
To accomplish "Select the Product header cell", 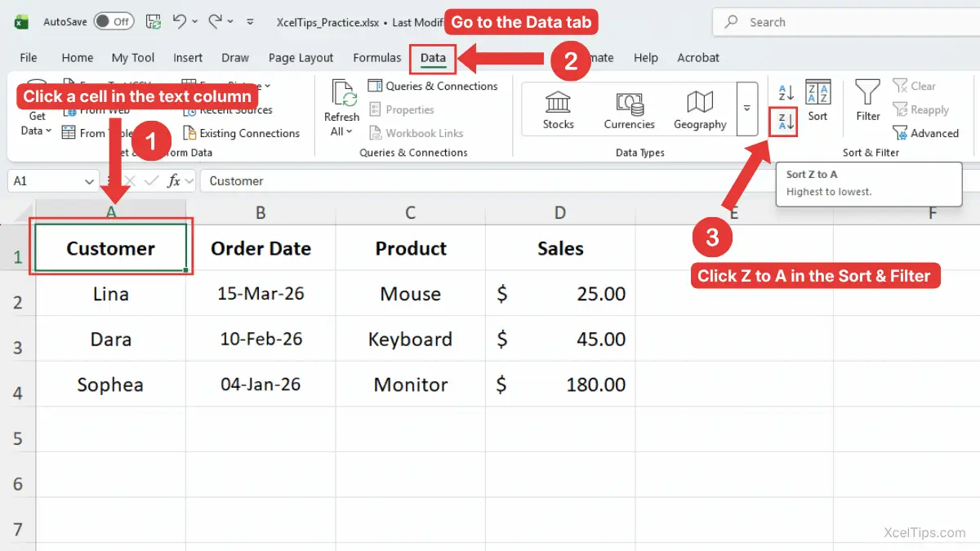I will point(411,248).
